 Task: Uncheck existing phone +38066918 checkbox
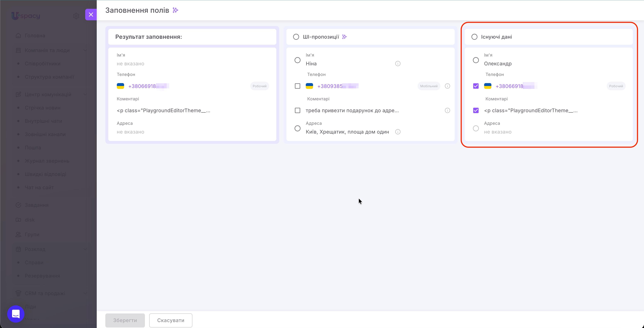476,86
